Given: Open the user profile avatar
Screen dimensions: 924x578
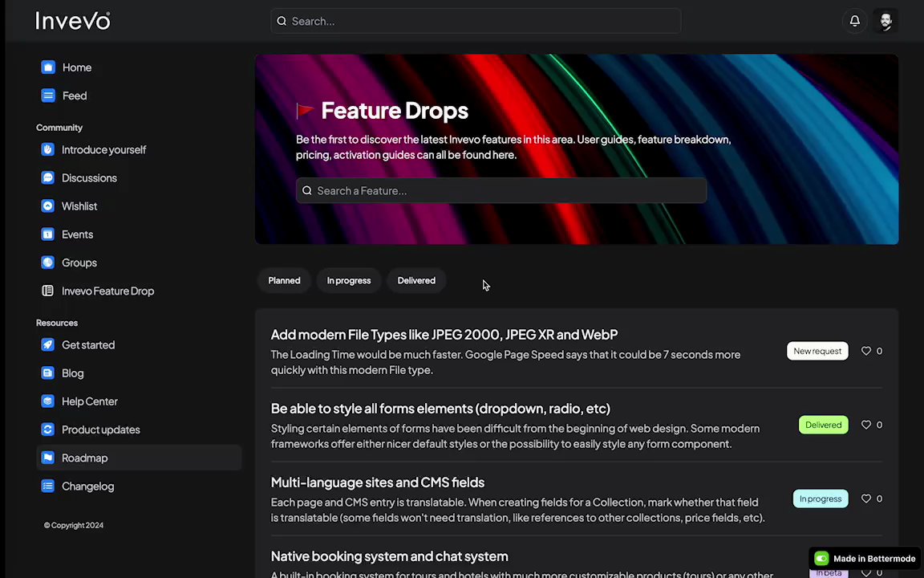Looking at the screenshot, I should coord(885,21).
